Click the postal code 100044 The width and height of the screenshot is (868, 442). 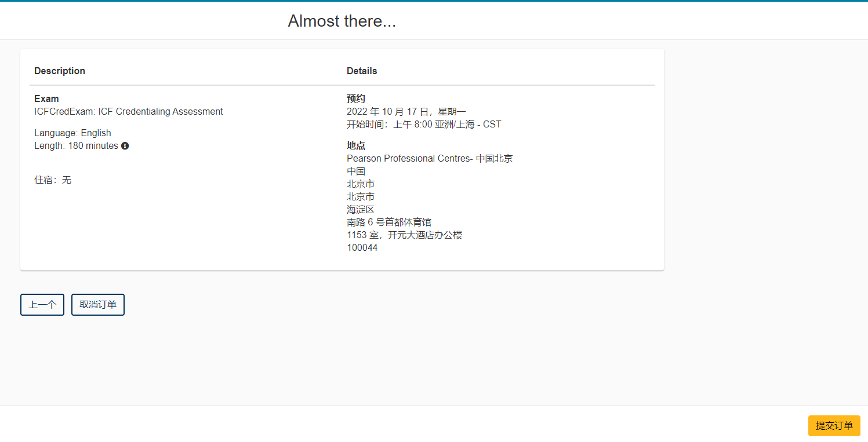click(x=362, y=248)
